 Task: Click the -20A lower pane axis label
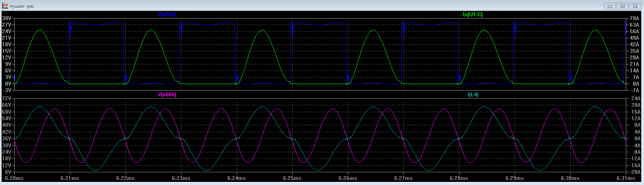tap(636, 172)
